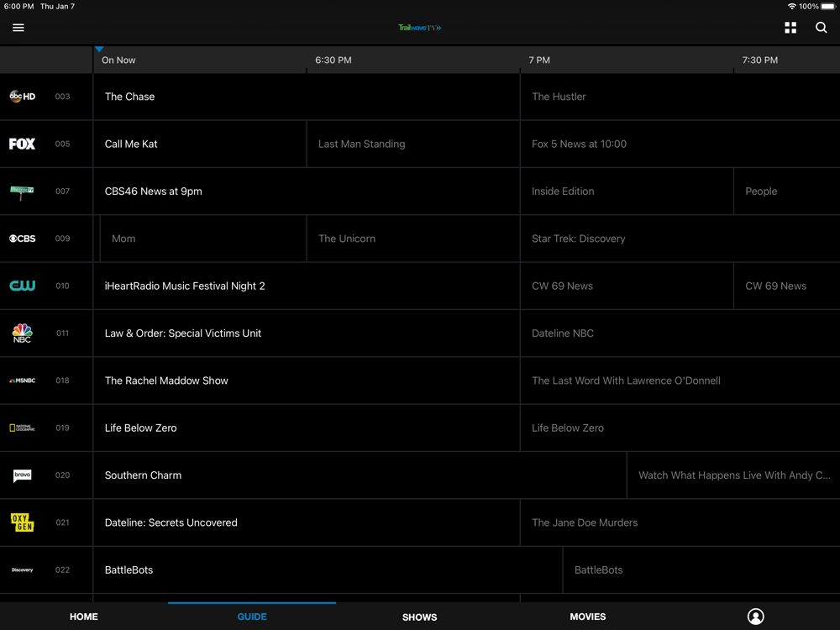
Task: Select Law & Order: Special Victims Unit
Action: [x=307, y=333]
